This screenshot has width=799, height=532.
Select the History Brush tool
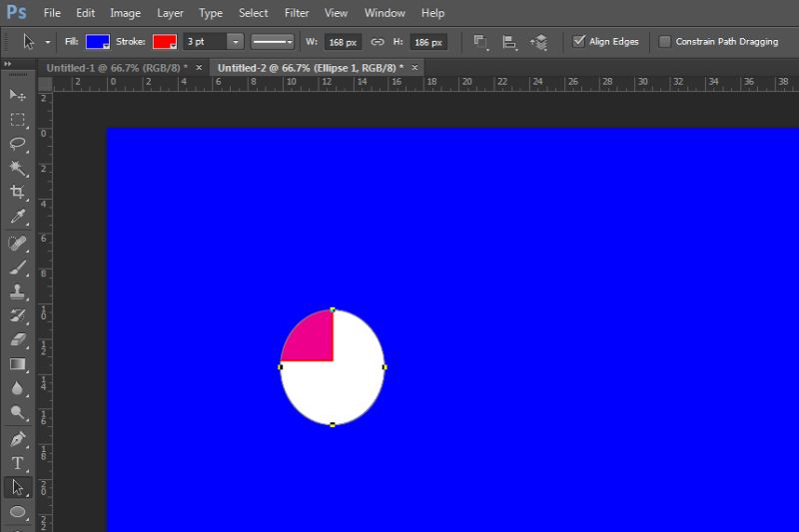(17, 315)
